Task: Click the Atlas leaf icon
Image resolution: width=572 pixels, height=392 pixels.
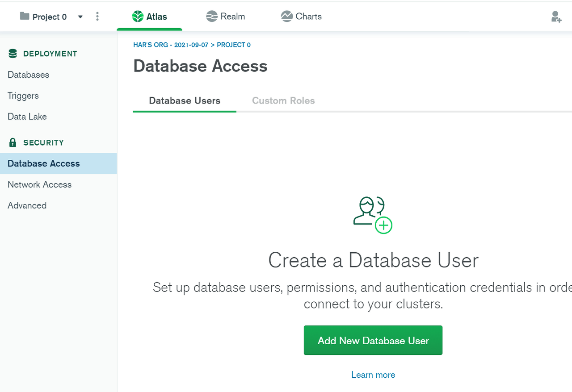Action: [x=138, y=17]
